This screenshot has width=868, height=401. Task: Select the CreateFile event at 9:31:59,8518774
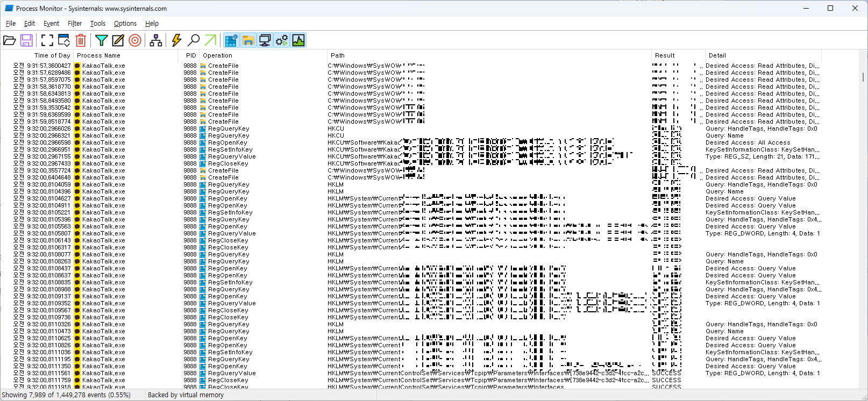(411, 121)
